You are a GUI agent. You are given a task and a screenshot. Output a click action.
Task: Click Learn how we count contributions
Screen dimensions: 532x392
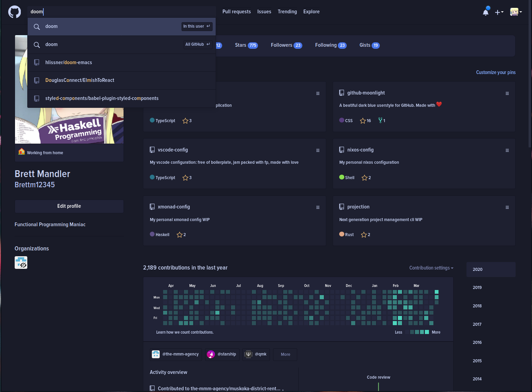(185, 332)
